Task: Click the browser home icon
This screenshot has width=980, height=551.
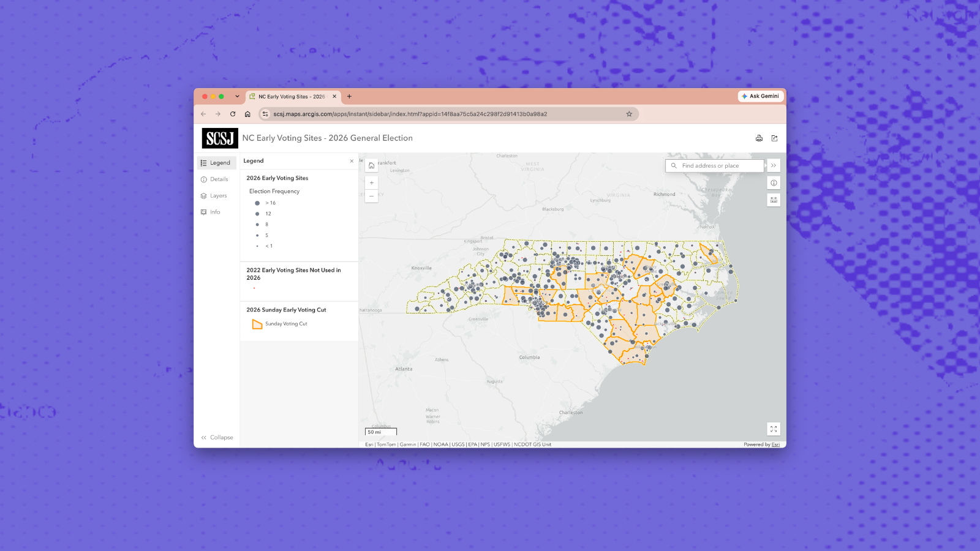Action: click(247, 114)
